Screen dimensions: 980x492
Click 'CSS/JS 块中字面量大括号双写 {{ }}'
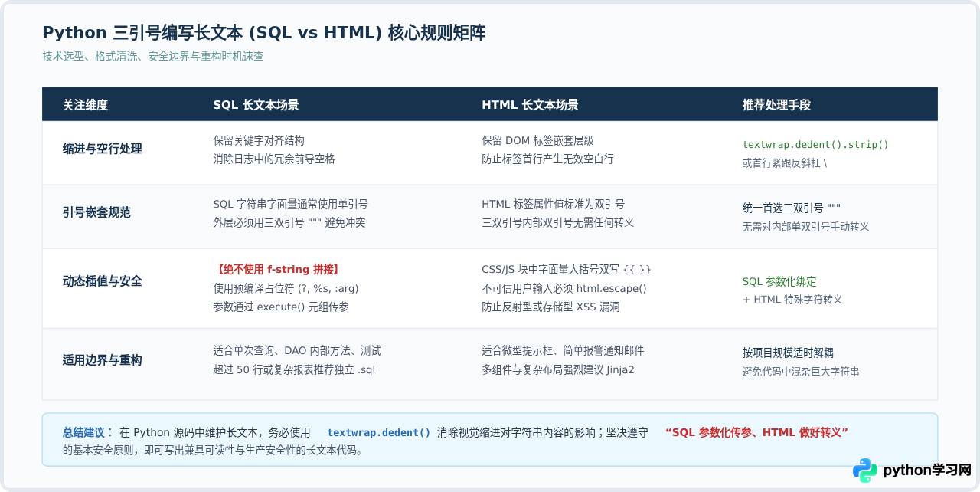567,269
